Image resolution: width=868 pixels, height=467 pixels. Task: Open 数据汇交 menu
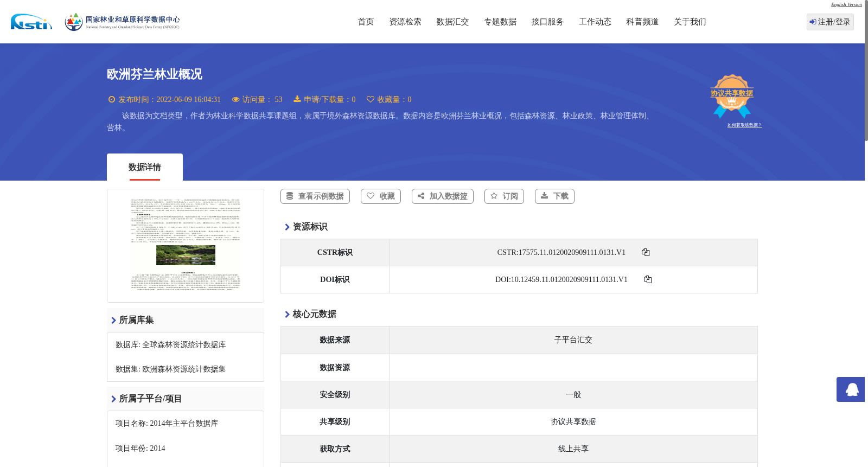(x=452, y=22)
